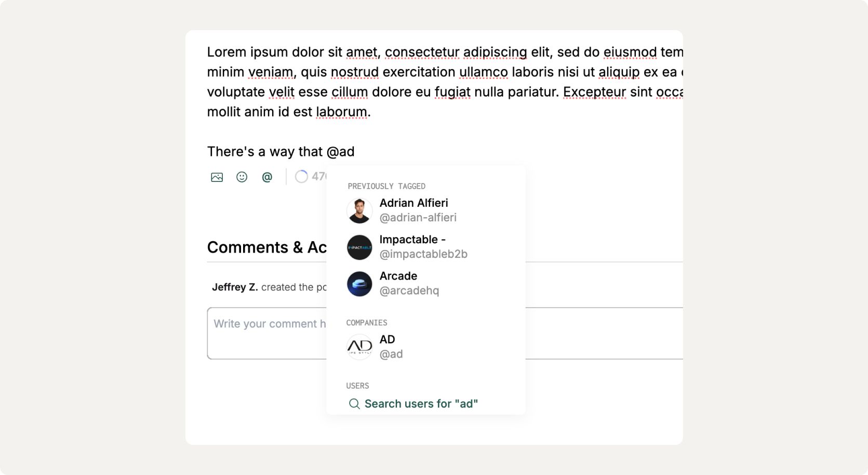868x475 pixels.
Task: Click the "There's a way that @ad" line
Action: (x=281, y=152)
